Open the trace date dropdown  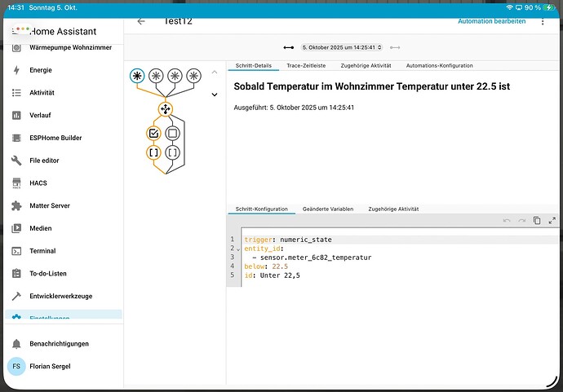click(x=339, y=47)
